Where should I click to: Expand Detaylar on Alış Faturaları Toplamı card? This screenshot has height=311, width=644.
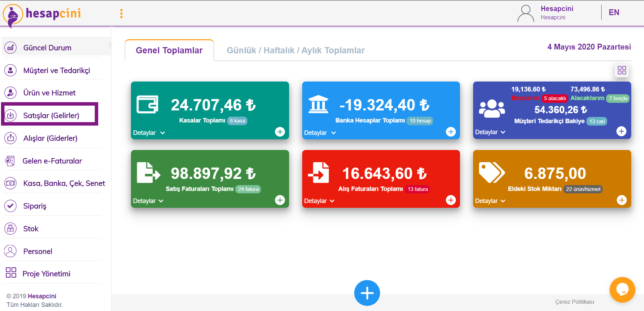pos(319,201)
